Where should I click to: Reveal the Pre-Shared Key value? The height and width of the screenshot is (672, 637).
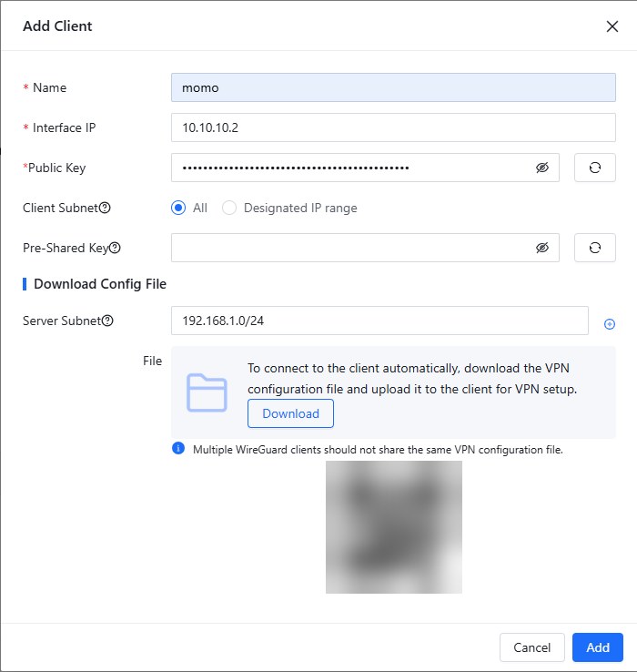coord(541,248)
